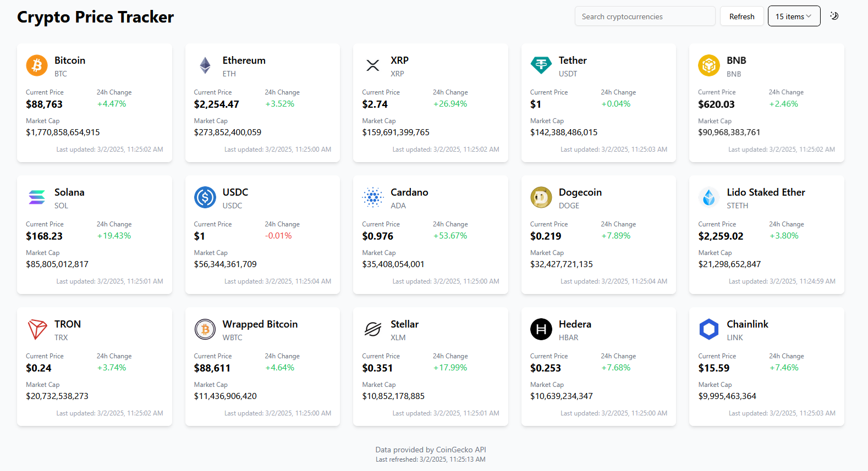
Task: Toggle dark mode with the moon icon
Action: (x=834, y=16)
